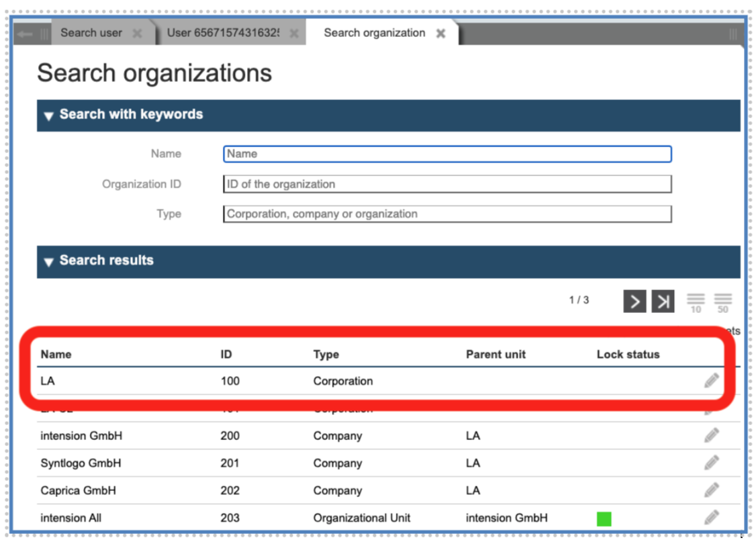Edit the LA organization with pencil icon
This screenshot has height=544, width=756.
coord(711,381)
